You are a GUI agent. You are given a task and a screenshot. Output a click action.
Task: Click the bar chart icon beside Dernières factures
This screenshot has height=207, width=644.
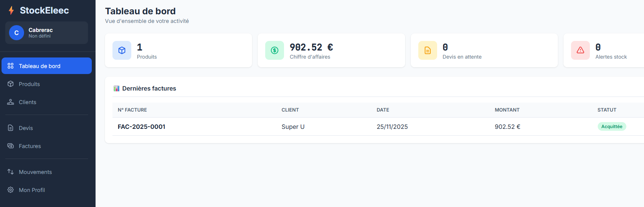117,89
